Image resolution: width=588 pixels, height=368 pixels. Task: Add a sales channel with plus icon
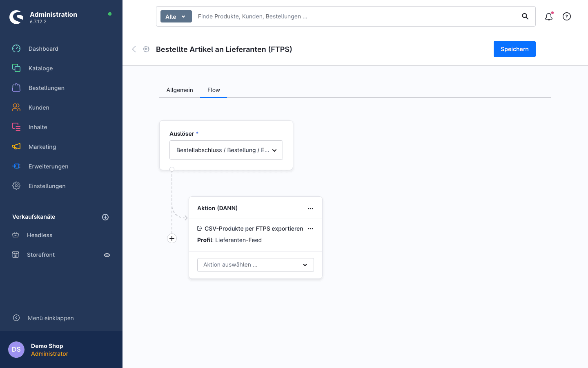105,217
